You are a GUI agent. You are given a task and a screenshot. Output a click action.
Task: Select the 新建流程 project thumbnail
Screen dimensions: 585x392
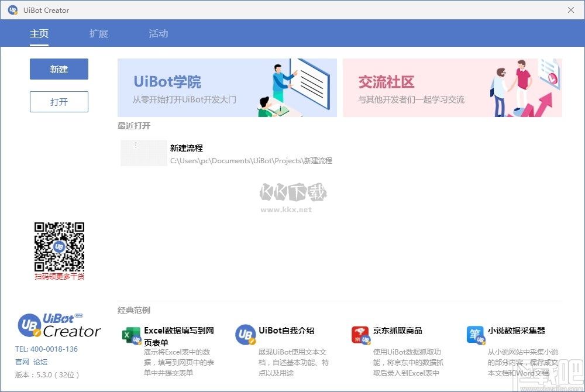click(x=144, y=153)
